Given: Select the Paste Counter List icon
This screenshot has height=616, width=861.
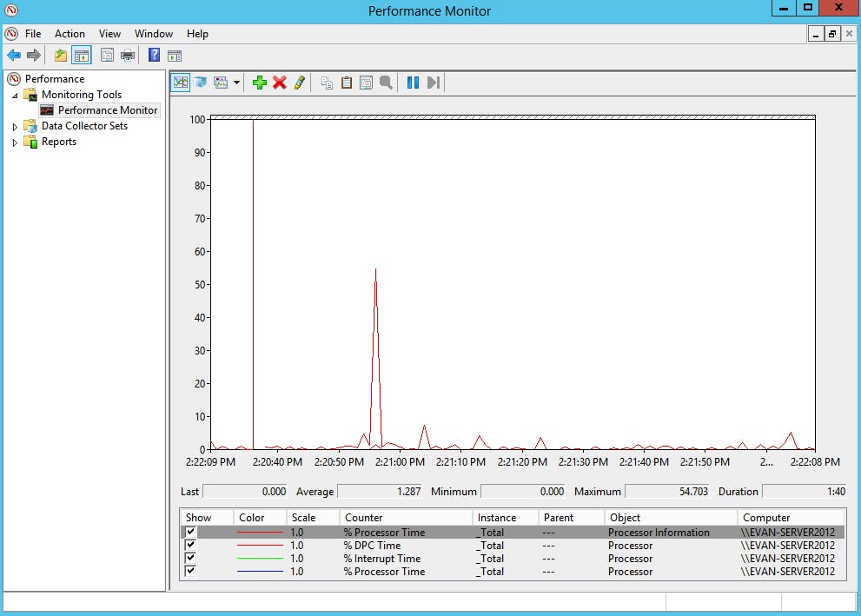Looking at the screenshot, I should click(347, 83).
